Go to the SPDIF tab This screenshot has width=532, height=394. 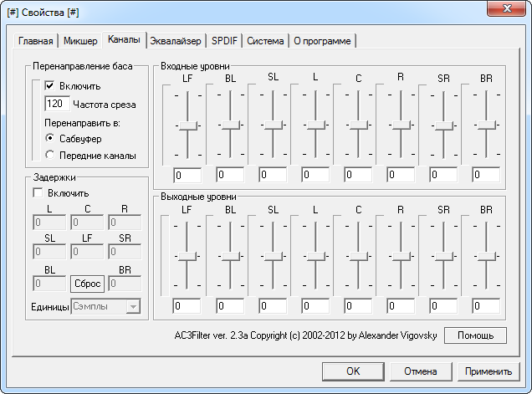[x=224, y=40]
